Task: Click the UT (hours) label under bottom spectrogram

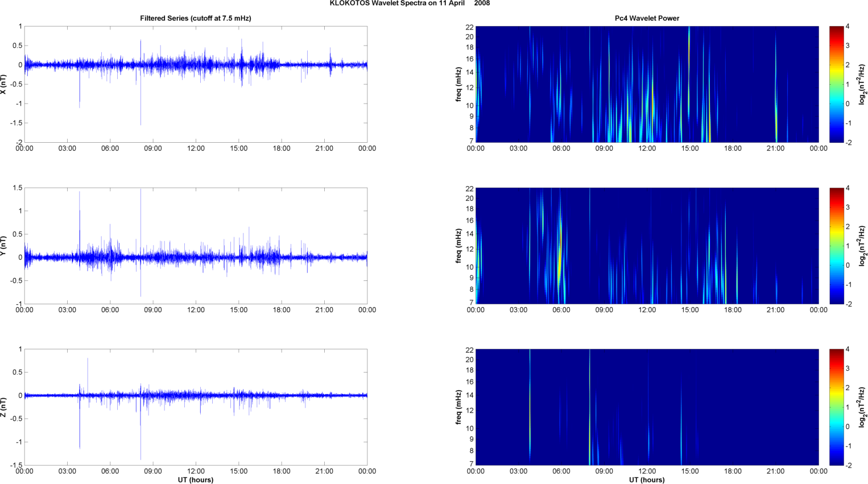Action: tap(647, 480)
